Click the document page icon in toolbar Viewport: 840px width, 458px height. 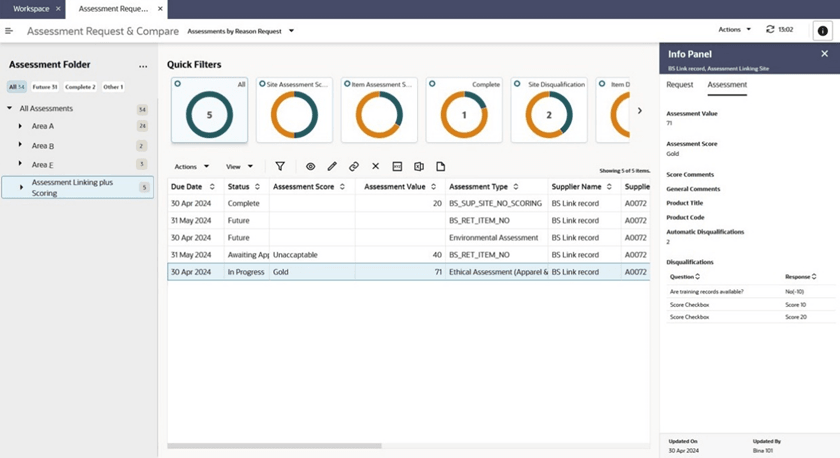pos(440,167)
